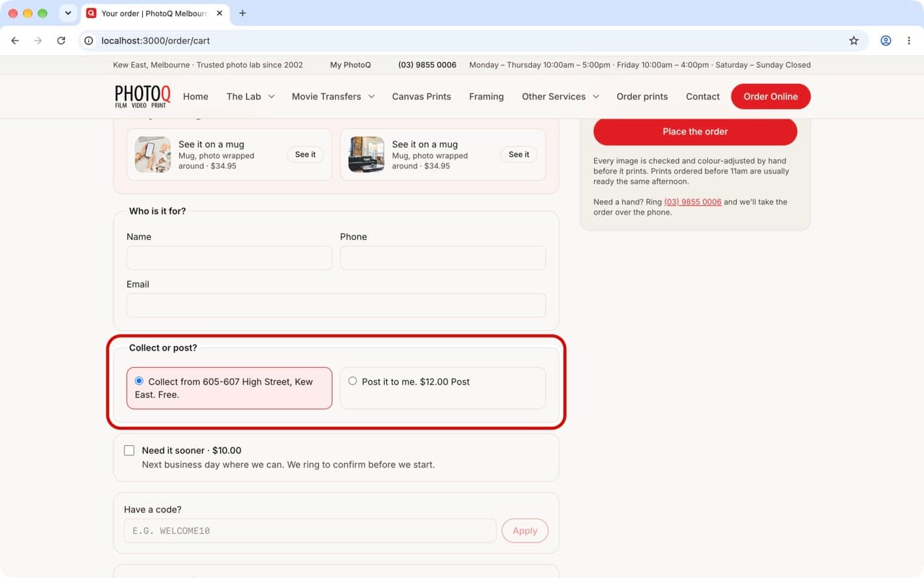
Task: Click the address bar URL
Action: coord(156,41)
